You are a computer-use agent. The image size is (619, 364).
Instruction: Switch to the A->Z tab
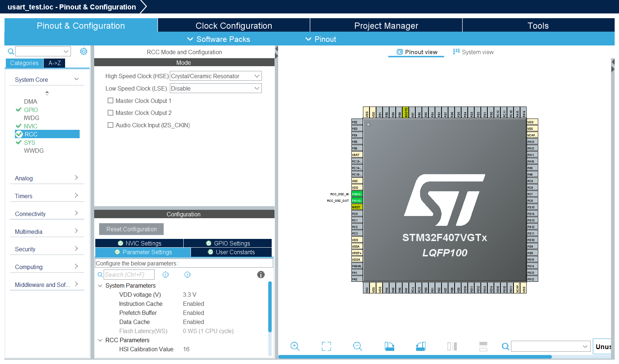tap(55, 63)
